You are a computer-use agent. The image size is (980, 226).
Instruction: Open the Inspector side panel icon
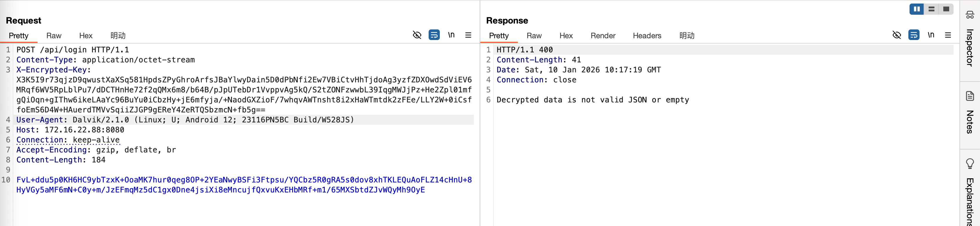point(970,15)
